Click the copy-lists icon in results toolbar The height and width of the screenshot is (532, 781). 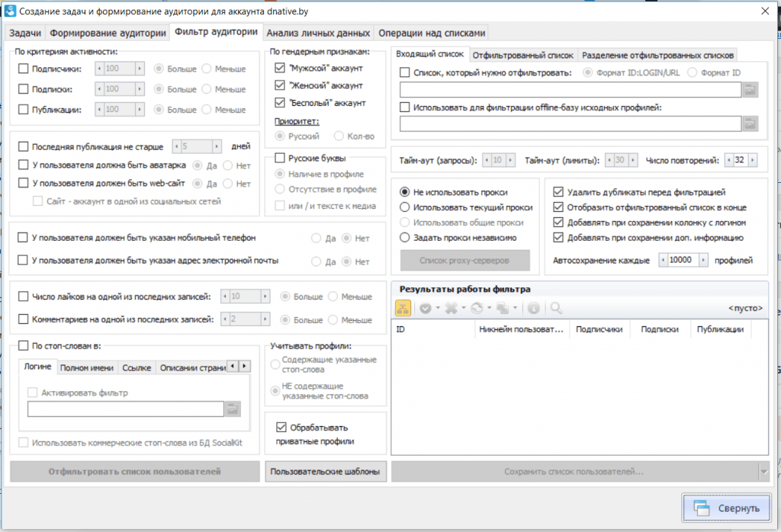(503, 308)
